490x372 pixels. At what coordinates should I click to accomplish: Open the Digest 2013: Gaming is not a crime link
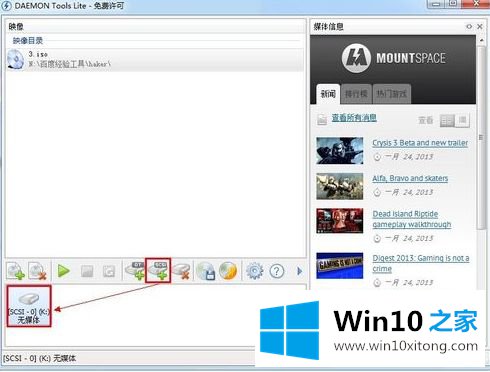(x=421, y=263)
